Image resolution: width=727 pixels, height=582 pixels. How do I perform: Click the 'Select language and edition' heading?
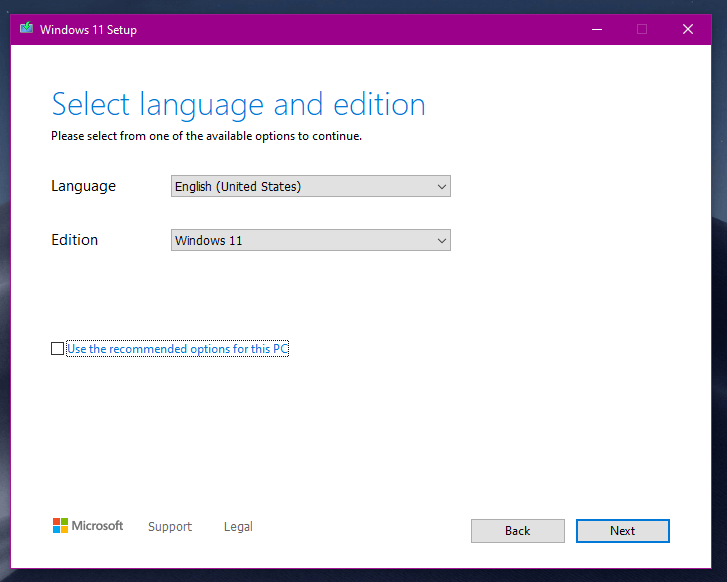point(238,105)
